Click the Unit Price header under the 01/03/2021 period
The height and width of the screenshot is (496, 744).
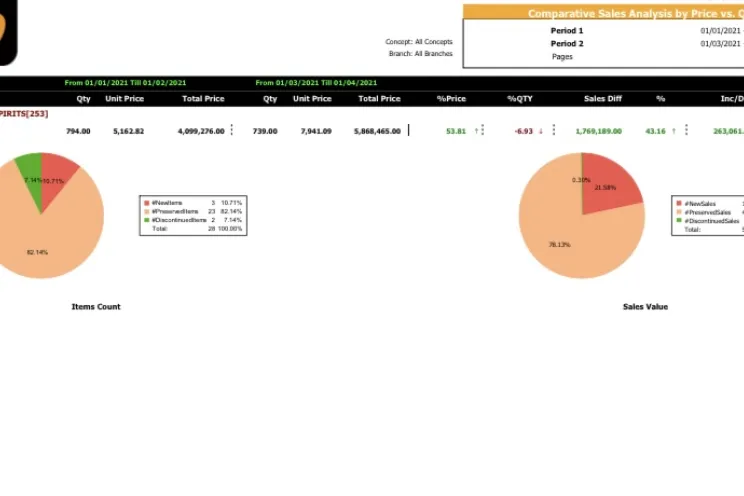(x=312, y=99)
